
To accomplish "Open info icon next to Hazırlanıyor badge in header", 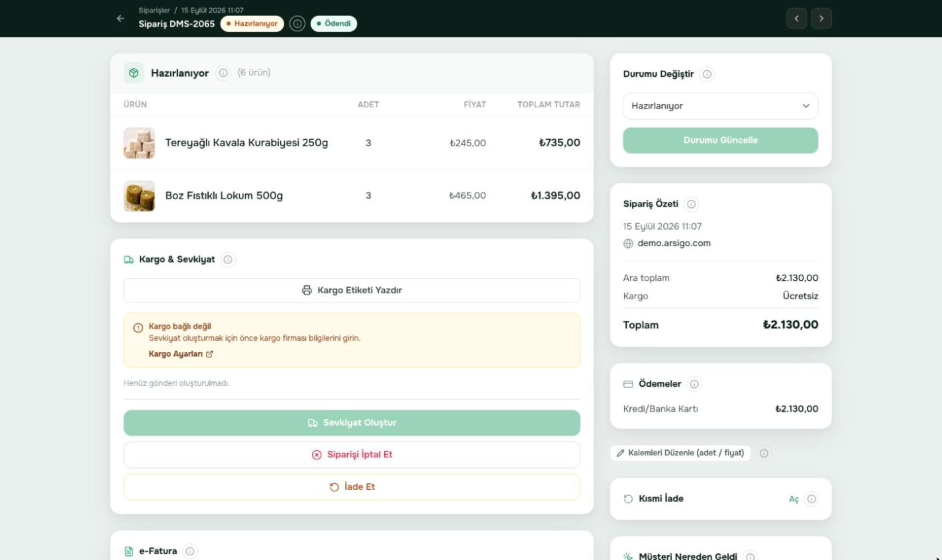I will [x=297, y=24].
